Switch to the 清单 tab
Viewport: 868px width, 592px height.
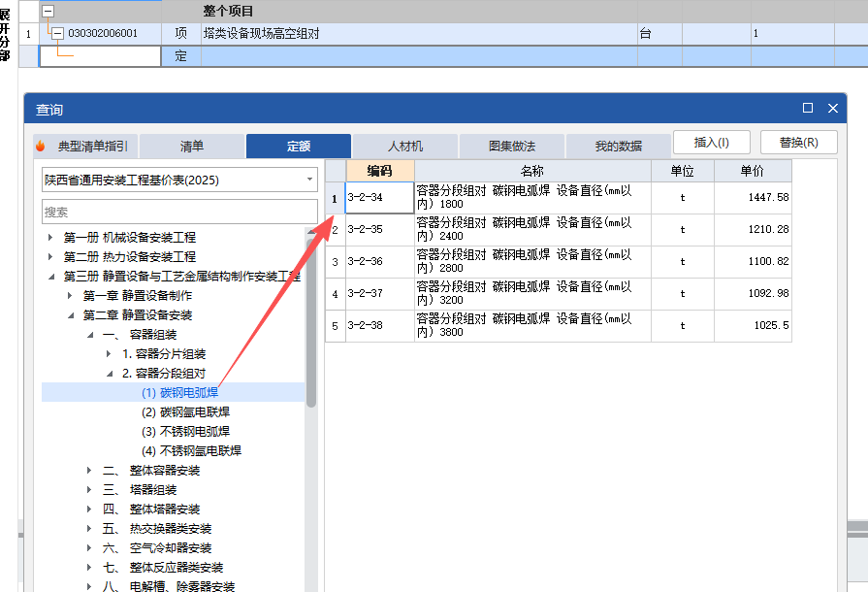191,147
